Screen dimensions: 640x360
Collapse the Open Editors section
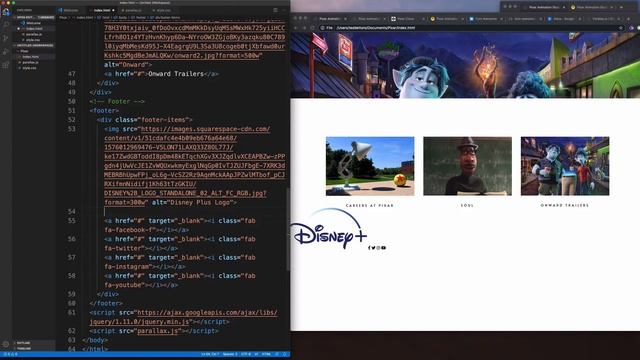[x=34, y=18]
